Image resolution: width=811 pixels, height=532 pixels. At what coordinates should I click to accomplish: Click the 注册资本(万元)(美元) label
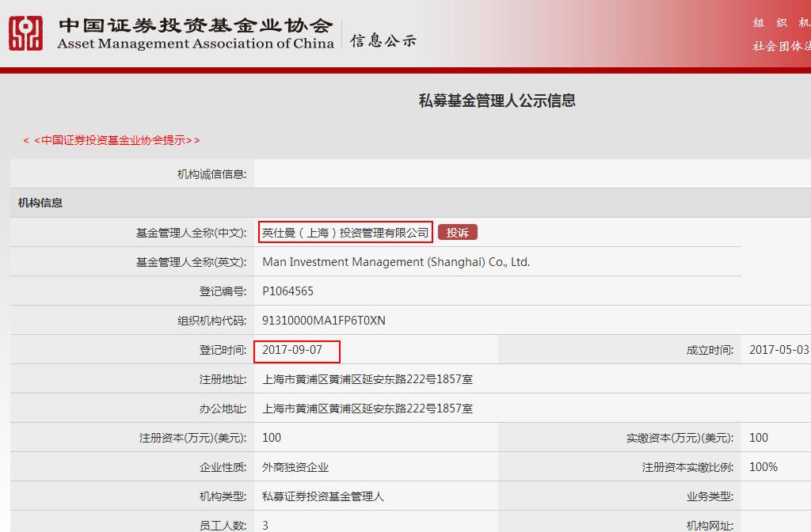pos(192,439)
